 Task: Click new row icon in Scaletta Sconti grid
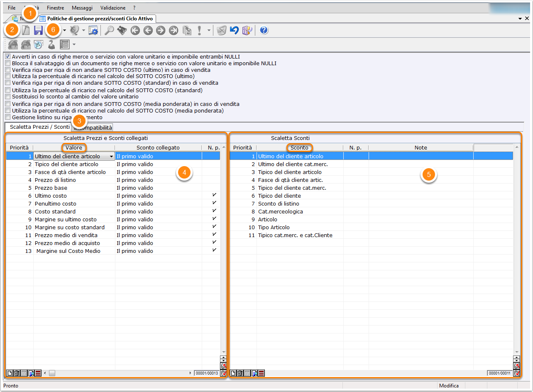click(x=233, y=373)
